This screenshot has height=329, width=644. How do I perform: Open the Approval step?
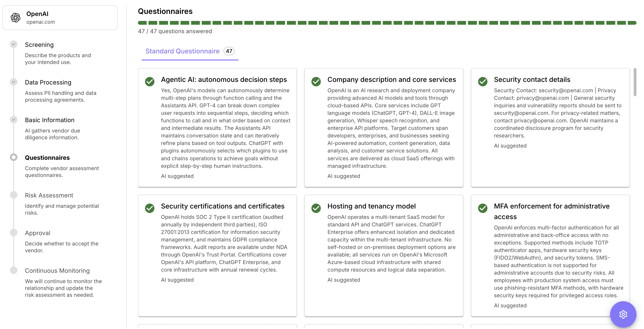(37, 233)
